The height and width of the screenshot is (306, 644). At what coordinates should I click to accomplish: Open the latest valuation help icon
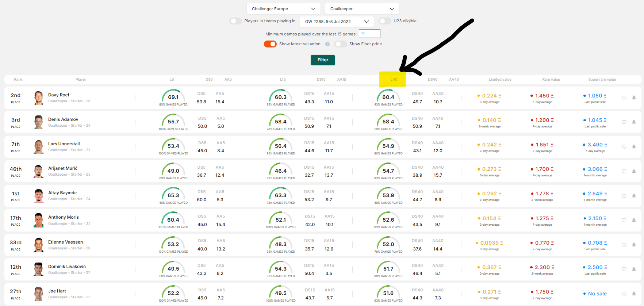(327, 44)
